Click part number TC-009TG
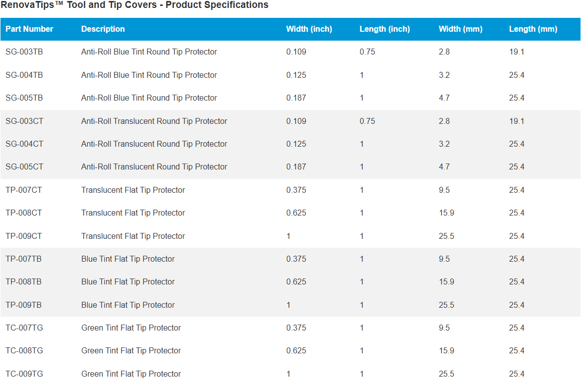Image resolution: width=581 pixels, height=392 pixels. pyautogui.click(x=24, y=374)
